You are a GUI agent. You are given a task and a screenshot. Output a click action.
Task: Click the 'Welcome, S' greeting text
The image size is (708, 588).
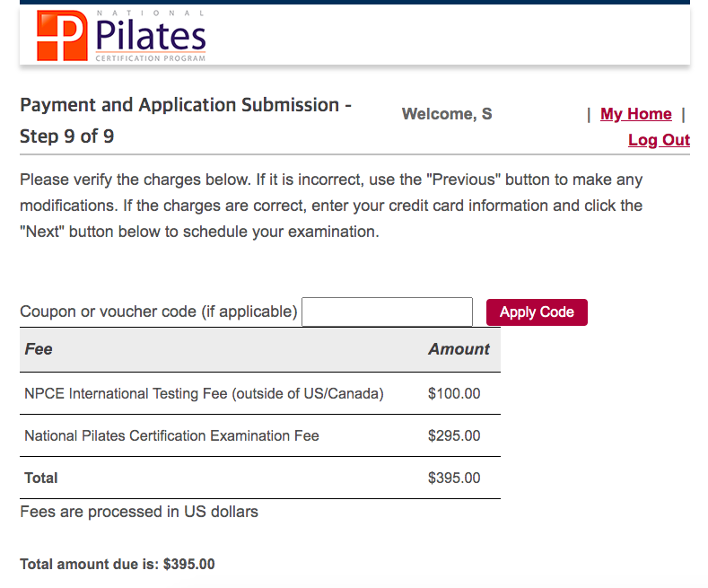(447, 114)
